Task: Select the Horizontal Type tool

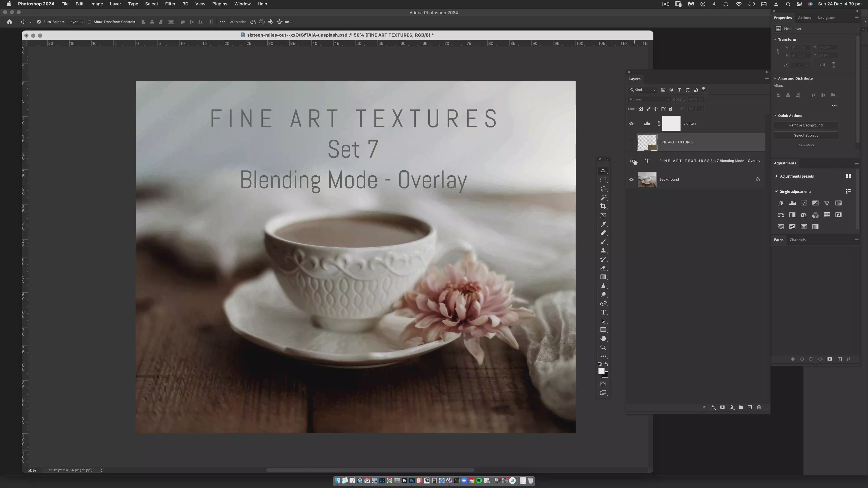Action: coord(603,312)
